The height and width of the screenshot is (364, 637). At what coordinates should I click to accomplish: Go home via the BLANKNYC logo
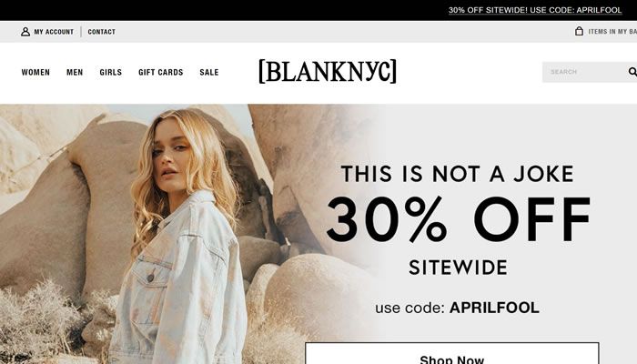click(x=328, y=72)
